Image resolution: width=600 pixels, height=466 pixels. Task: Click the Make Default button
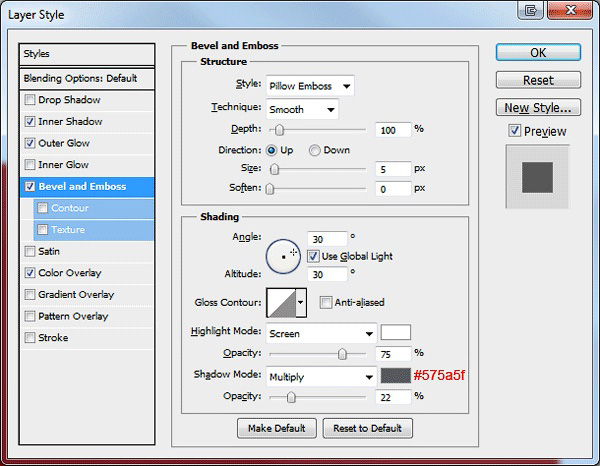277,428
